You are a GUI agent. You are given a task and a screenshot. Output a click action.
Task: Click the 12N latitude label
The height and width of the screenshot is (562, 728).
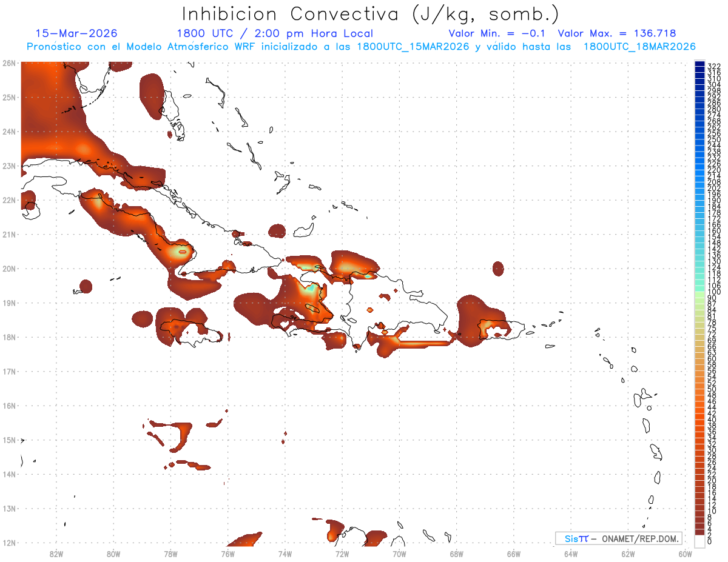[8, 543]
